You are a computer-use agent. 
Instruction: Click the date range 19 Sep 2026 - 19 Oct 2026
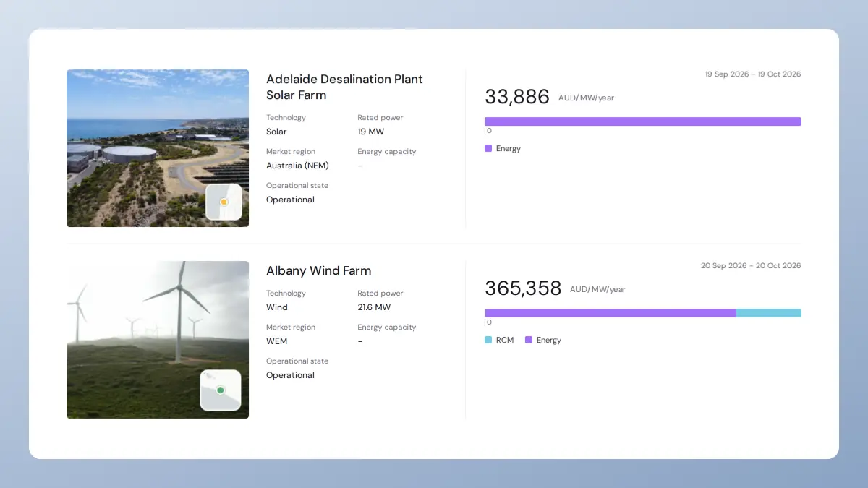click(x=753, y=74)
